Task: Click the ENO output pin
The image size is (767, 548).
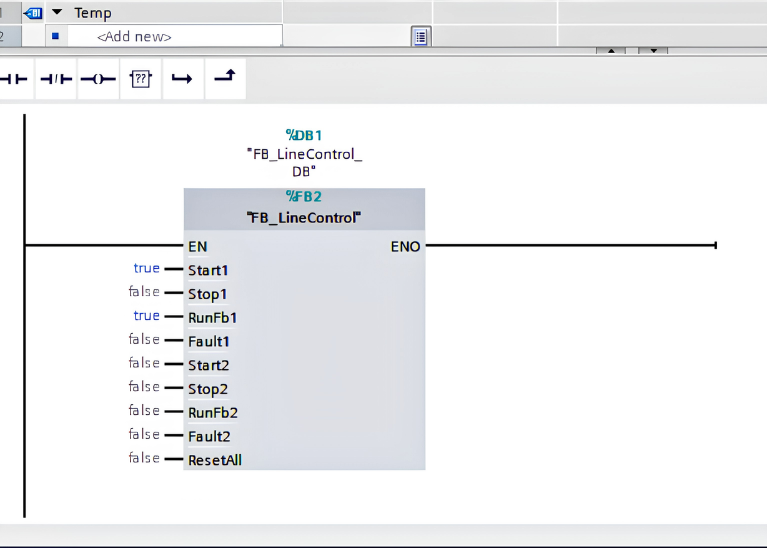Action: [406, 247]
